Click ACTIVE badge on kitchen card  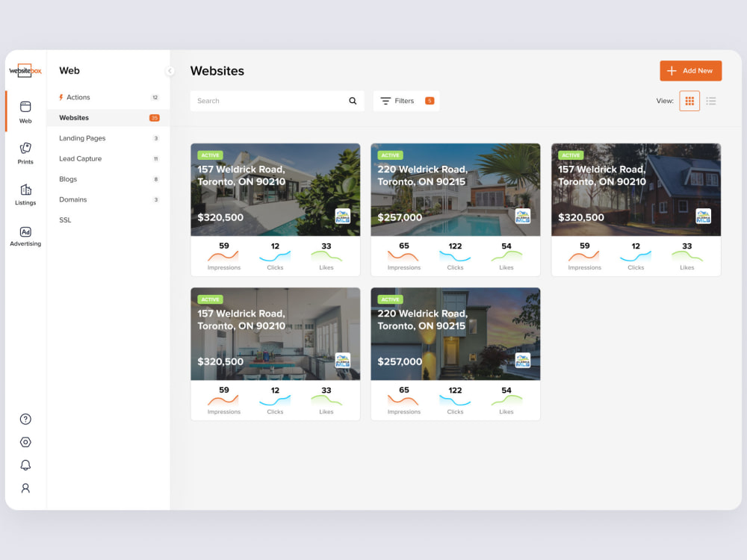click(x=210, y=299)
